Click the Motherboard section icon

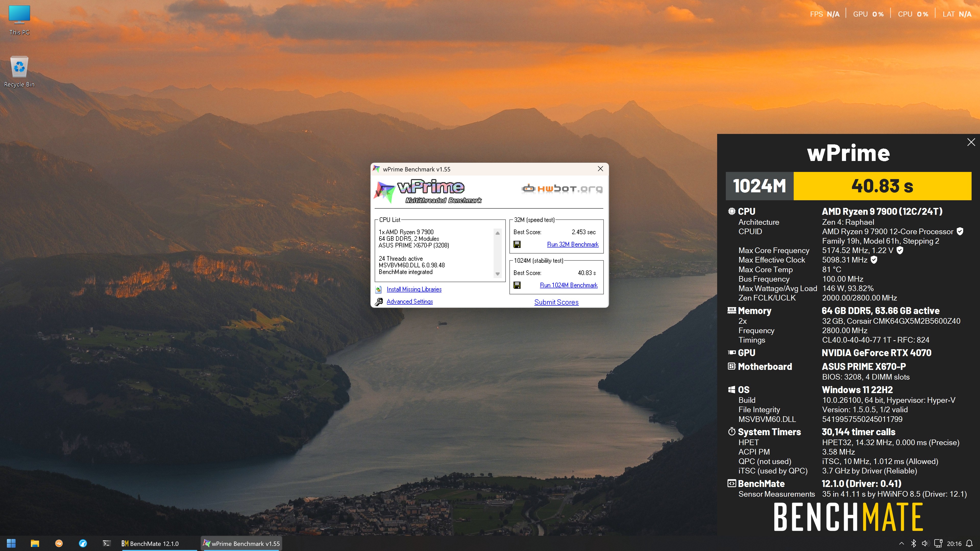[732, 367]
